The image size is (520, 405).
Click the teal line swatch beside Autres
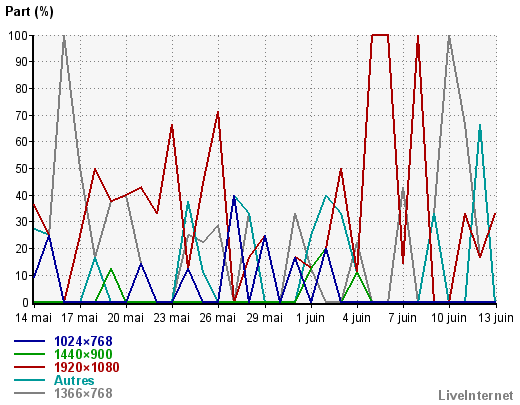(29, 380)
